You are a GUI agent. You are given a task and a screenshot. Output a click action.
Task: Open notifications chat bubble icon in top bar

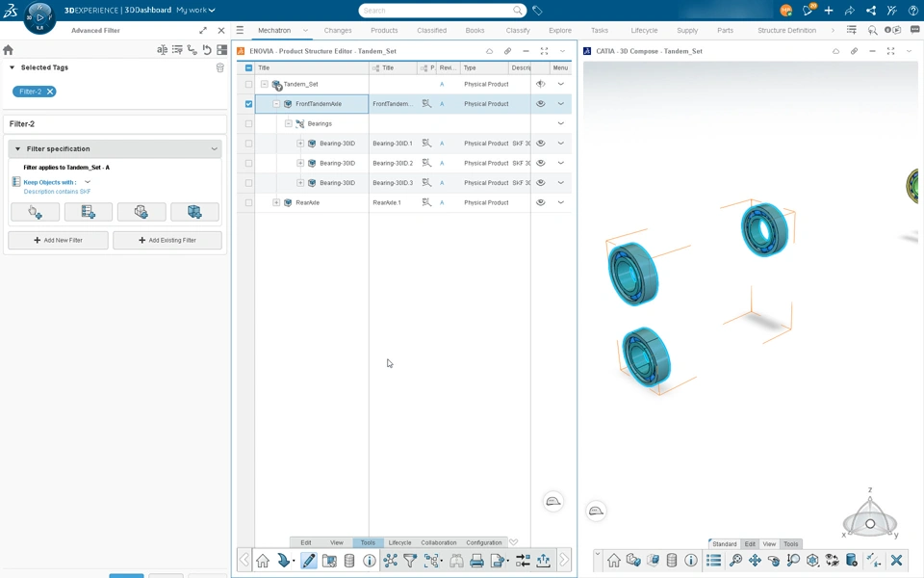[808, 11]
